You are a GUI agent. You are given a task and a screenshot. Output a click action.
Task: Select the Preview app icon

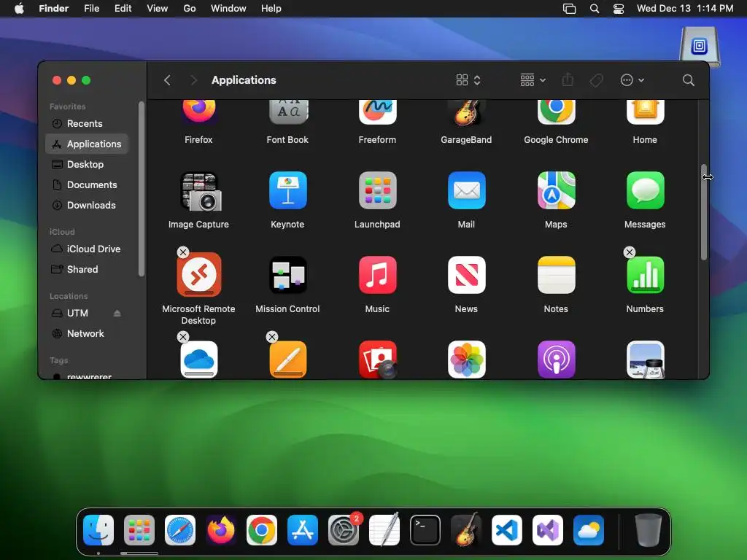645,359
